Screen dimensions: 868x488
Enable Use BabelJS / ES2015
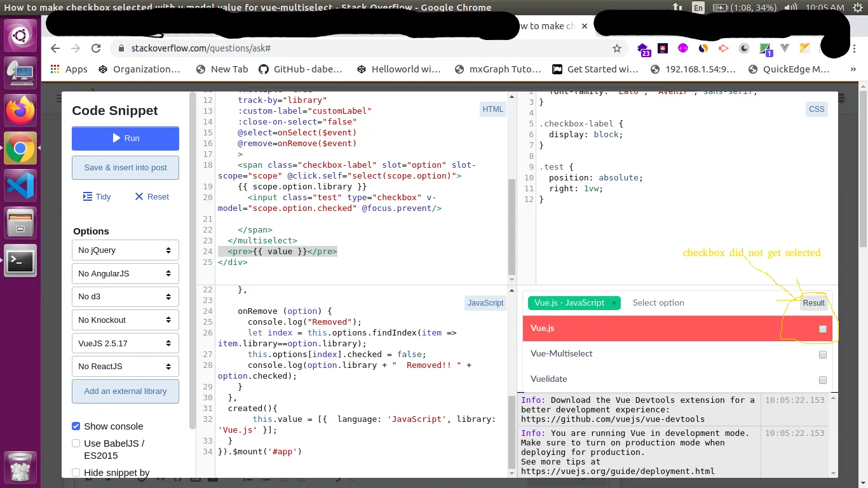[76, 444]
